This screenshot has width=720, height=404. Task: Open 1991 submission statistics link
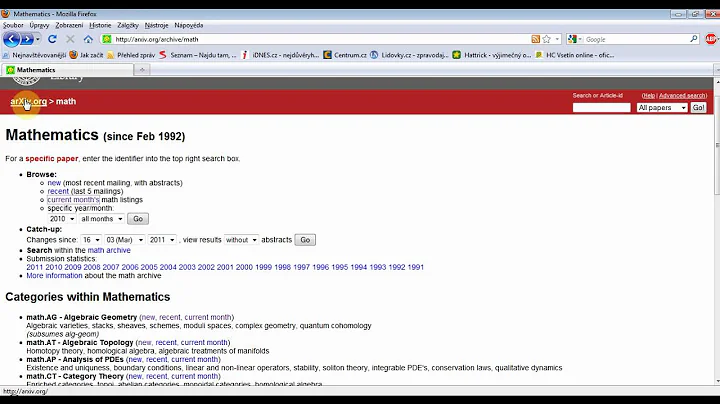416,267
